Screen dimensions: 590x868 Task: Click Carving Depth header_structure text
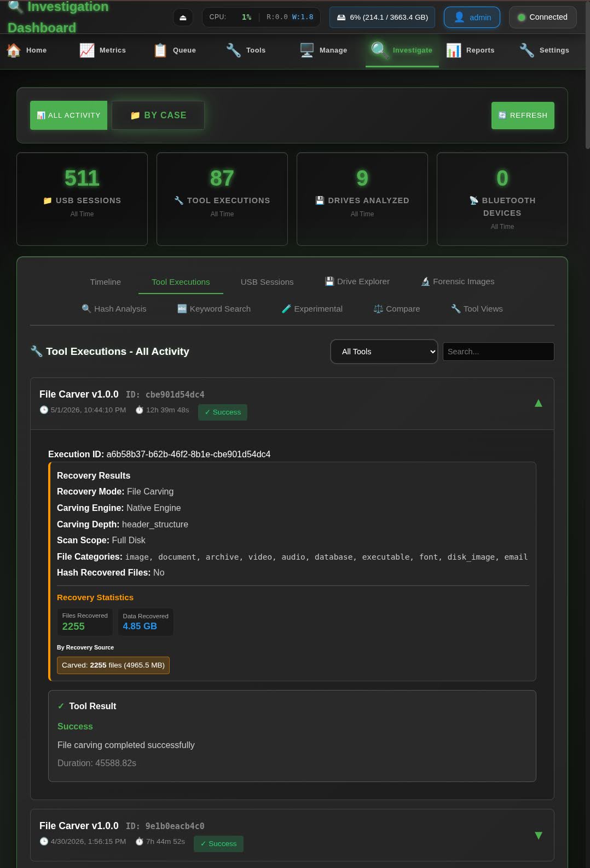click(x=123, y=525)
